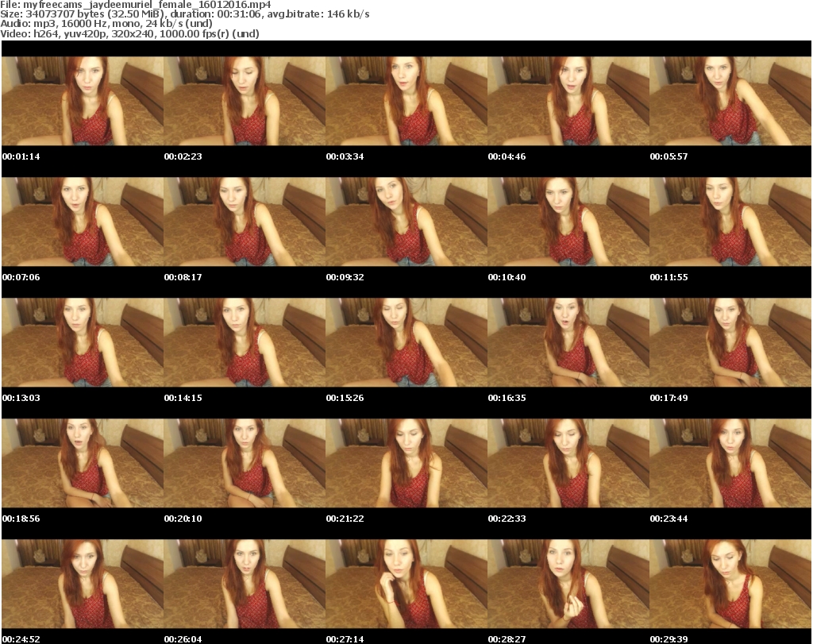Click the thumbnail above timestamp 00:13:03
The height and width of the screenshot is (644, 813).
point(83,342)
